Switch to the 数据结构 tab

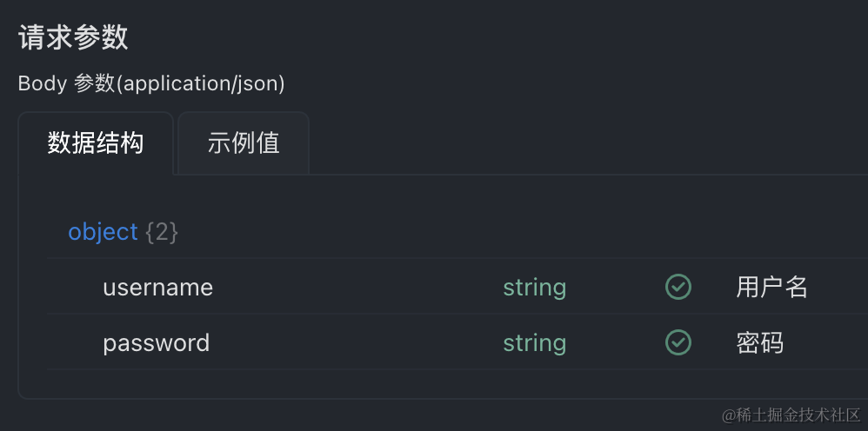click(x=96, y=143)
